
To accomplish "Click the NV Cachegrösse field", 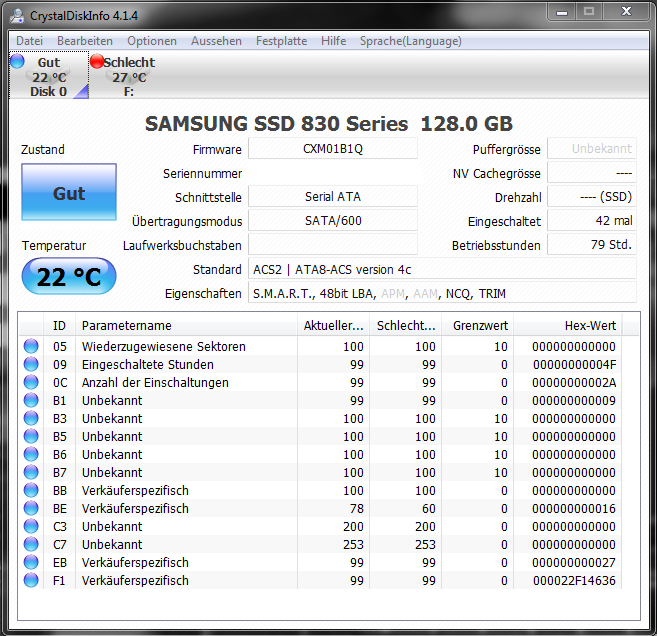I will 592,173.
